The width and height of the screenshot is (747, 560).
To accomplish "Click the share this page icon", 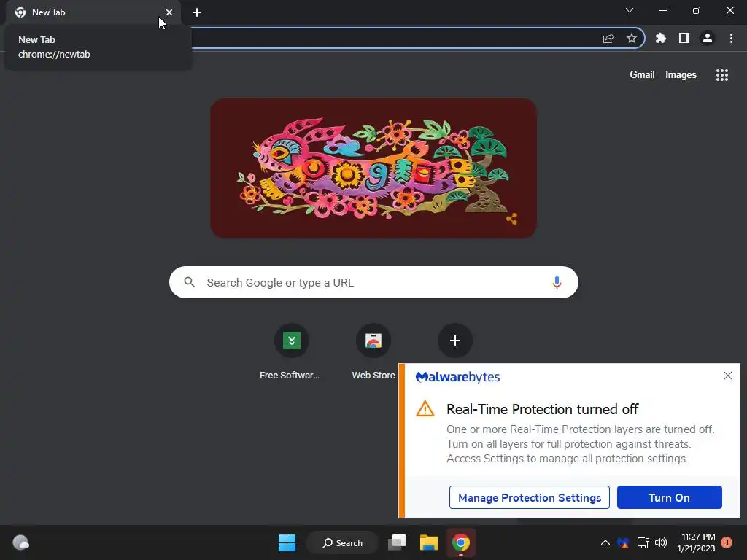I will point(608,38).
